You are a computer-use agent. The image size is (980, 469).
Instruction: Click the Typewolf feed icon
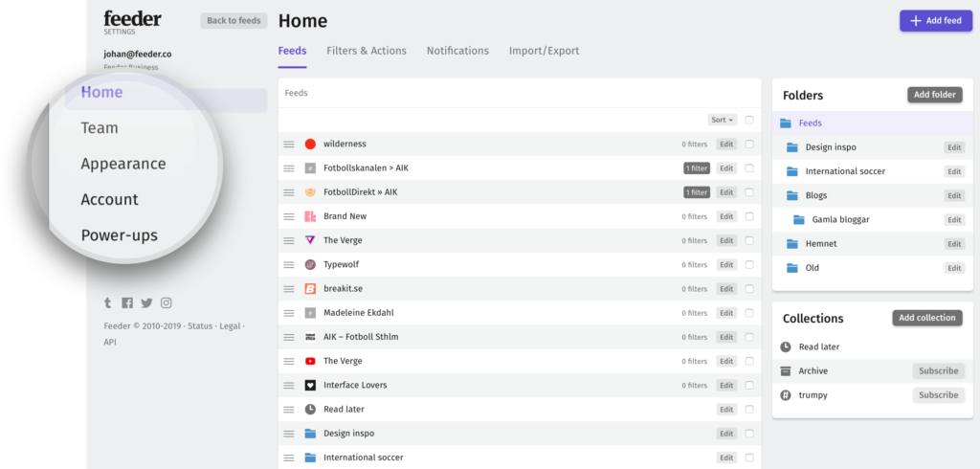(310, 264)
